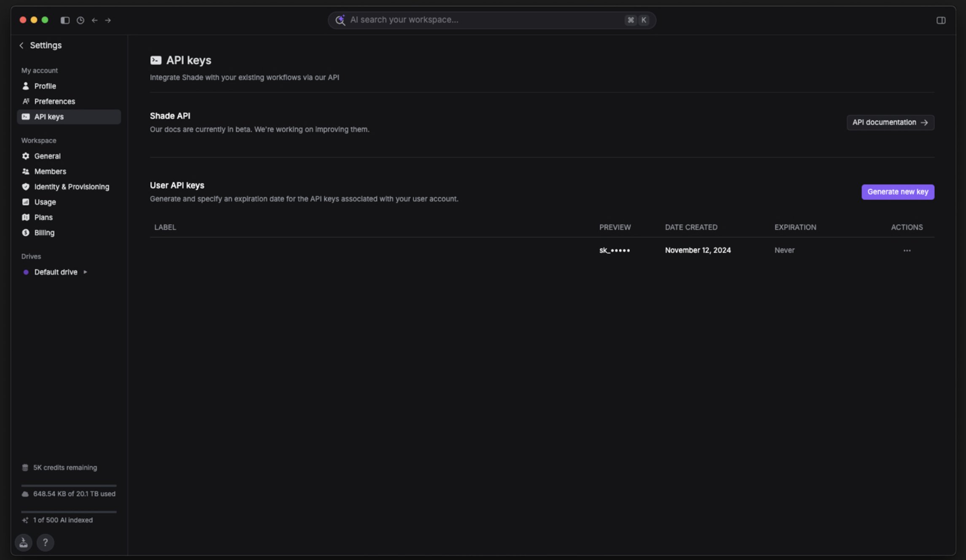
Task: Toggle the left sidebar panel
Action: [x=65, y=20]
